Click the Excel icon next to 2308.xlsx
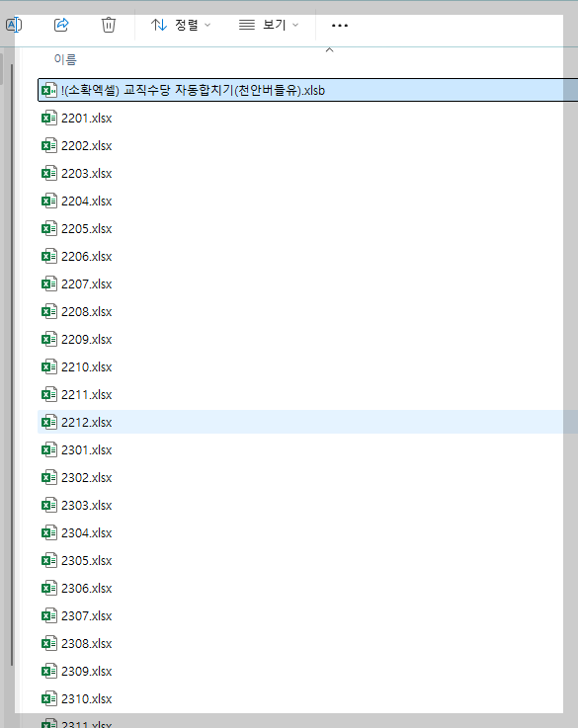The image size is (578, 728). 49,643
